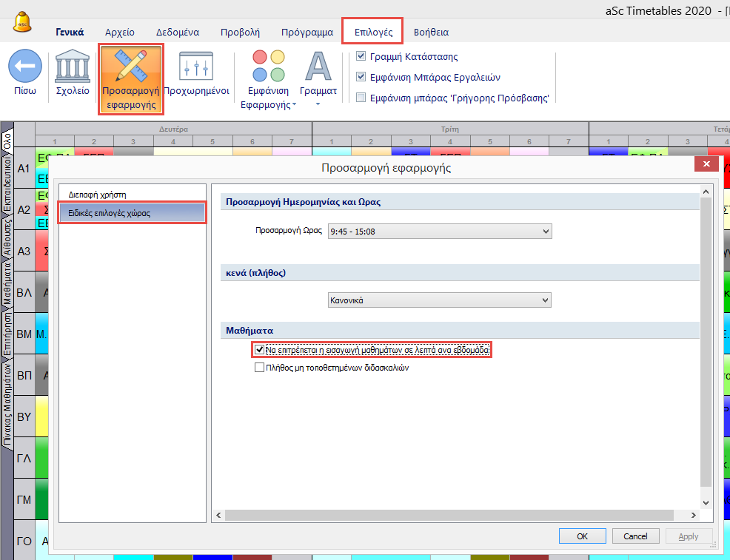This screenshot has height=560, width=730.
Task: Click the Προσαρμογή εφαρμογής ruler-pencil icon
Action: [130, 68]
